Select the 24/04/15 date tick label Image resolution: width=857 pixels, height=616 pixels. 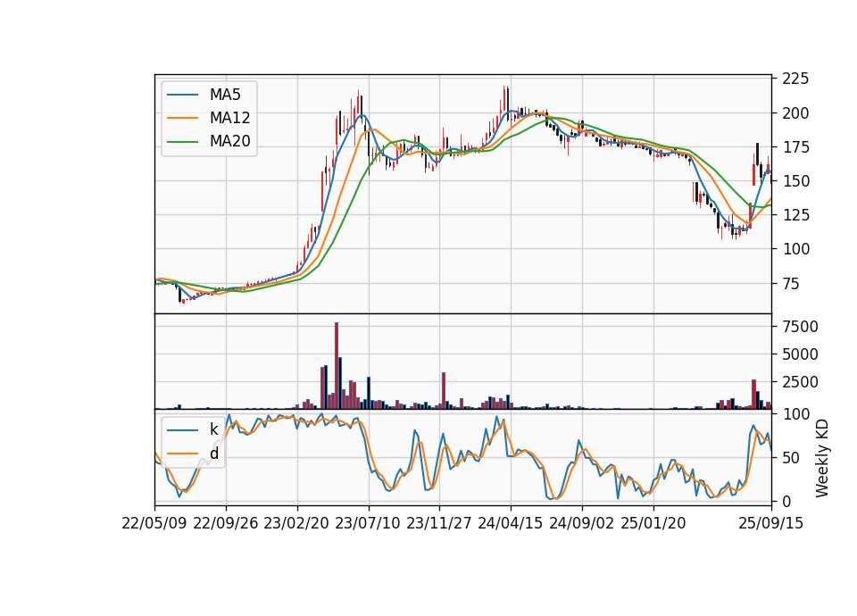511,523
